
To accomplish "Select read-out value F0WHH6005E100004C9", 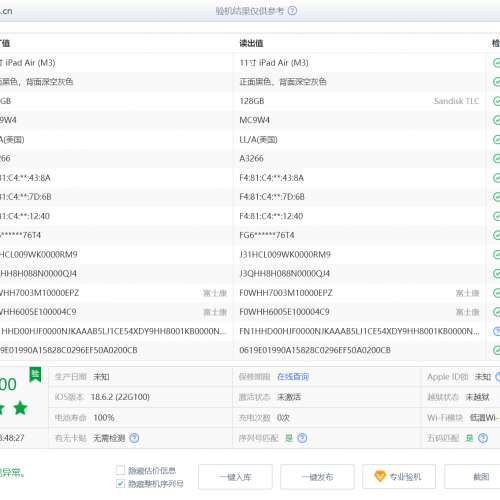I will click(284, 312).
